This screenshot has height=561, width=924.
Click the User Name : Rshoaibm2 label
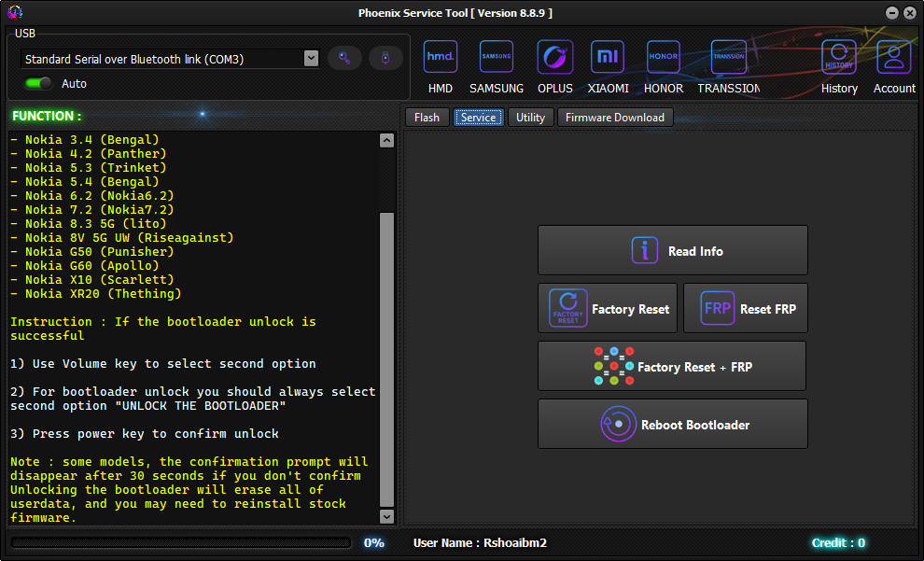tap(480, 542)
